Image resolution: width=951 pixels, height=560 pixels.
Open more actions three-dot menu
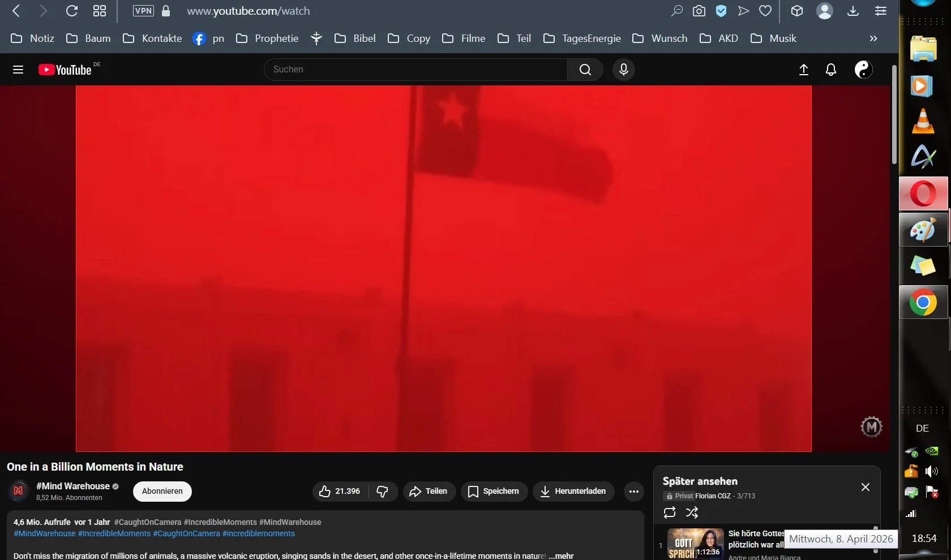point(634,491)
